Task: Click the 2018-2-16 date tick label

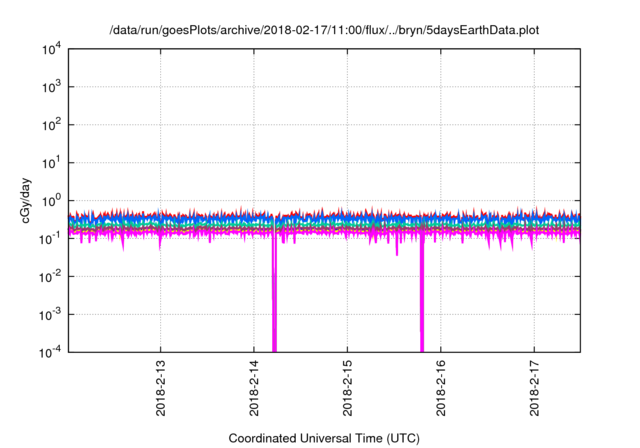Action: pos(441,388)
